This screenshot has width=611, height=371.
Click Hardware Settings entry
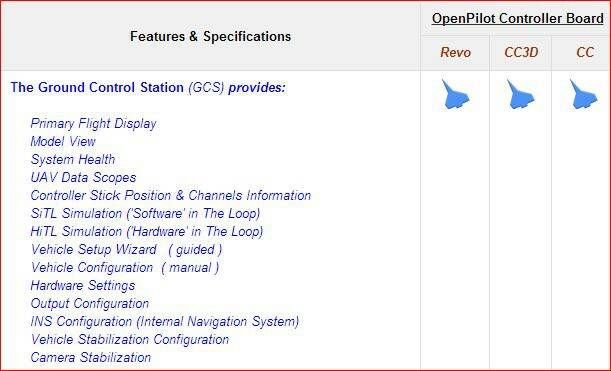point(83,286)
